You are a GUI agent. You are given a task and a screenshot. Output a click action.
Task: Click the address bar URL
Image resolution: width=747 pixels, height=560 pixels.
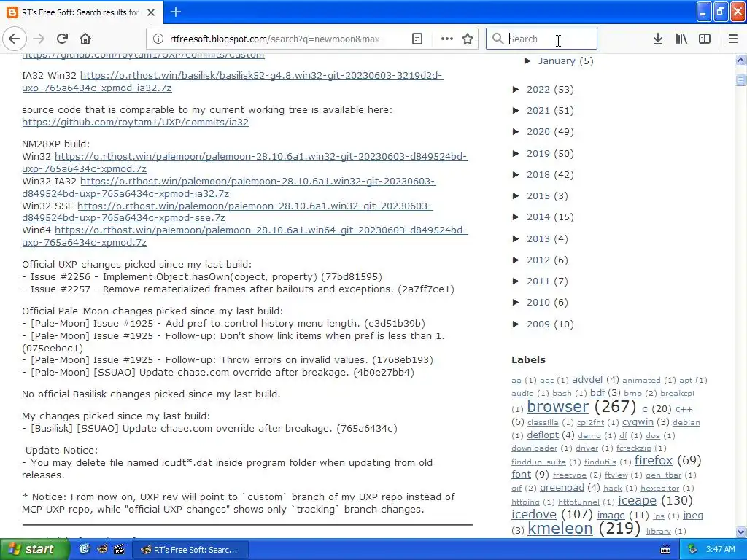point(276,39)
